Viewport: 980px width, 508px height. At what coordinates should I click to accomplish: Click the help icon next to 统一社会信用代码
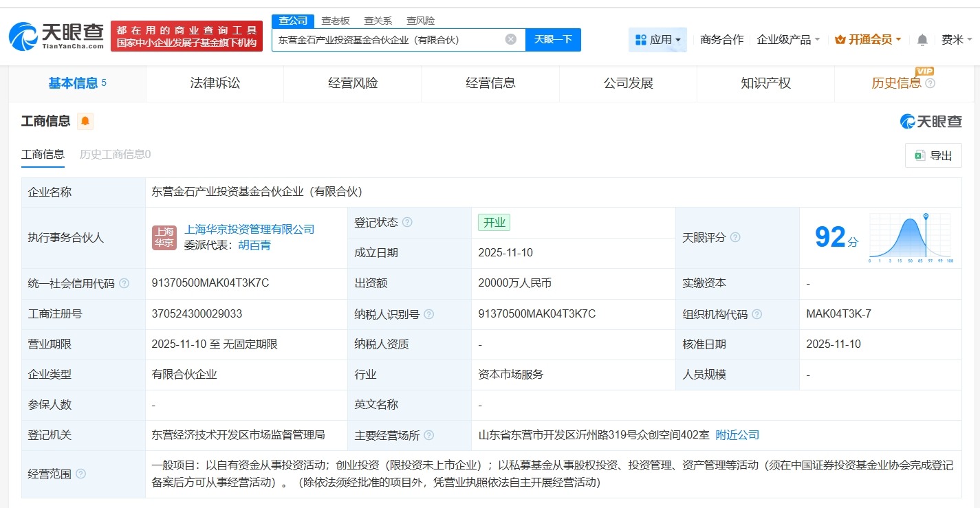pos(123,283)
